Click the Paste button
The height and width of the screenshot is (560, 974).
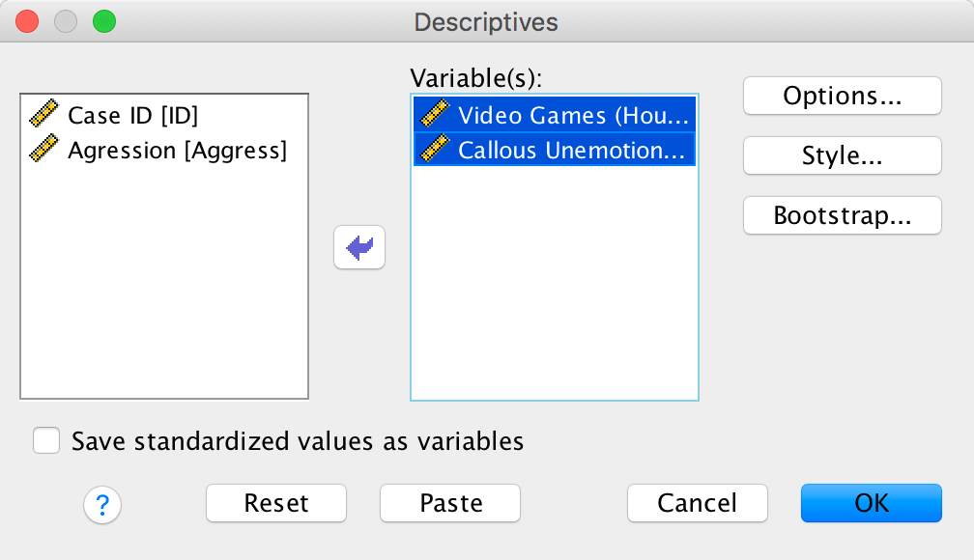coord(450,503)
